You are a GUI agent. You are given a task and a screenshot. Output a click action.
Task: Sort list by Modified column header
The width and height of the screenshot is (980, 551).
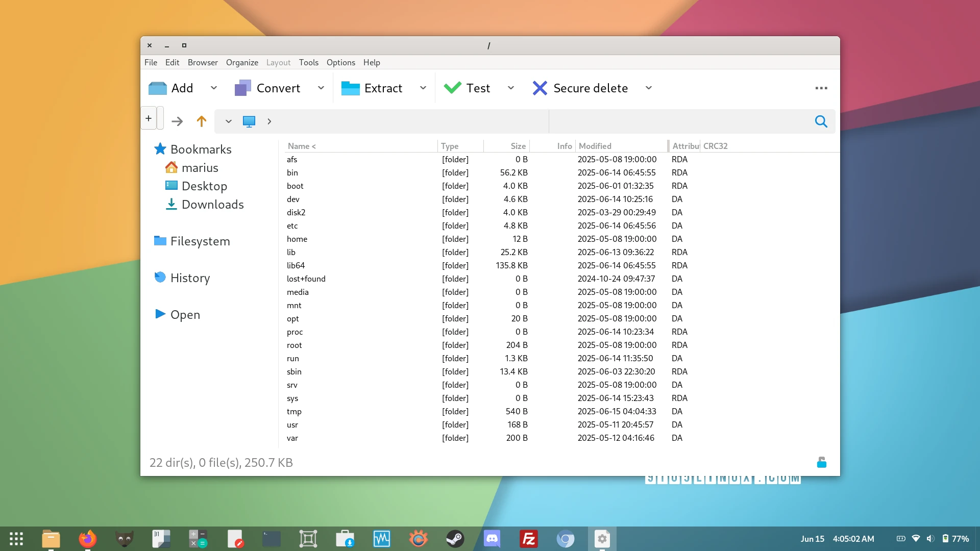pyautogui.click(x=595, y=146)
